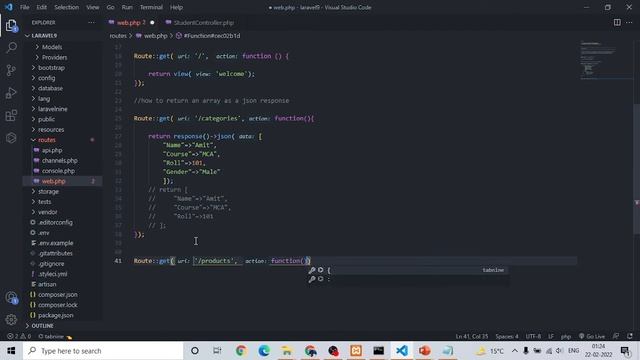
Task: Open File Explorer from the taskbar
Action: (x=287, y=351)
